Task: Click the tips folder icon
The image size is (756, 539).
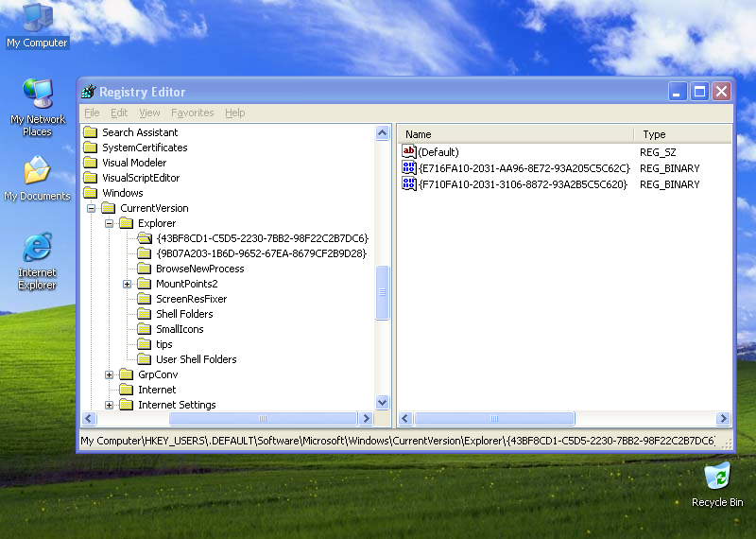Action: pyautogui.click(x=144, y=344)
